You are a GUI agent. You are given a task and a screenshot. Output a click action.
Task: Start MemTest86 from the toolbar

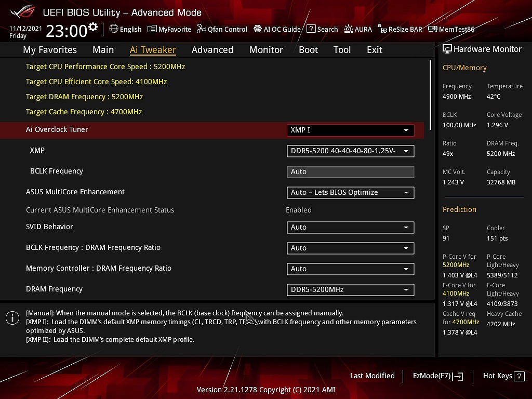[451, 29]
